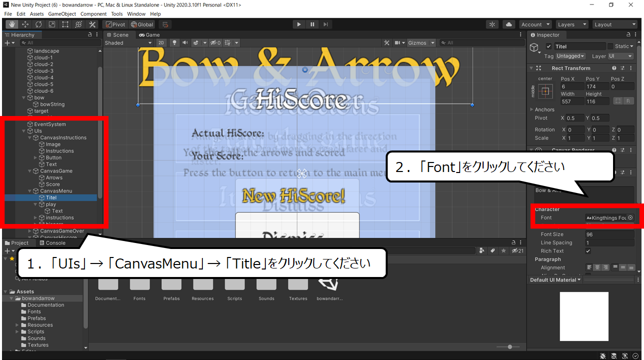
Task: Step one frame forward
Action: (326, 24)
